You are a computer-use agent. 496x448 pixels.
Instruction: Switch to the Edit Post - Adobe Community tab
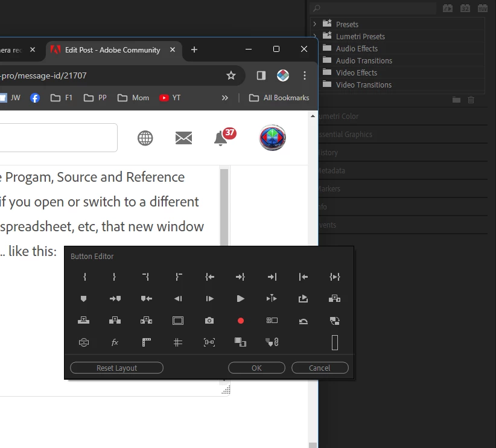(113, 50)
